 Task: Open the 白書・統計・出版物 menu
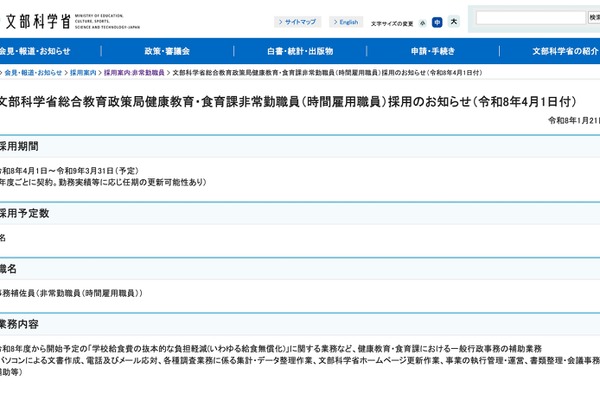click(300, 51)
